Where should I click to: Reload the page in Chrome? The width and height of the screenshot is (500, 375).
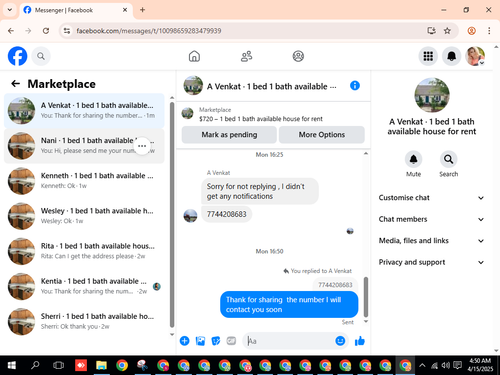coord(46,31)
